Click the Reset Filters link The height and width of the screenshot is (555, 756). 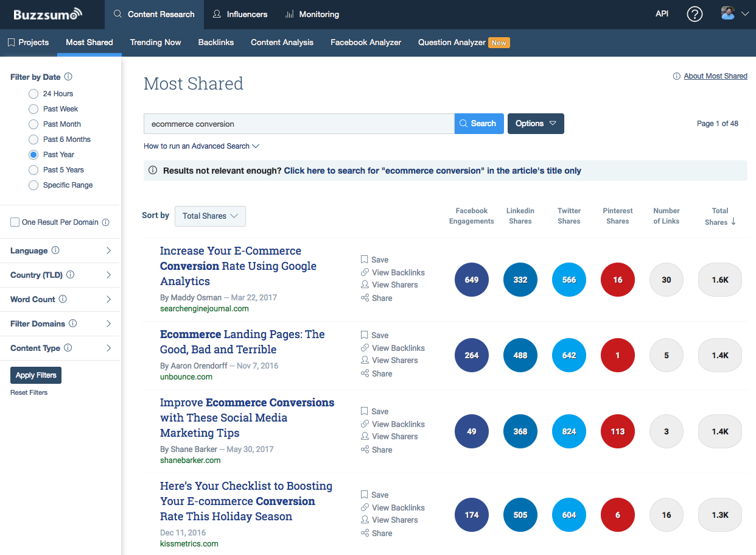click(x=29, y=392)
